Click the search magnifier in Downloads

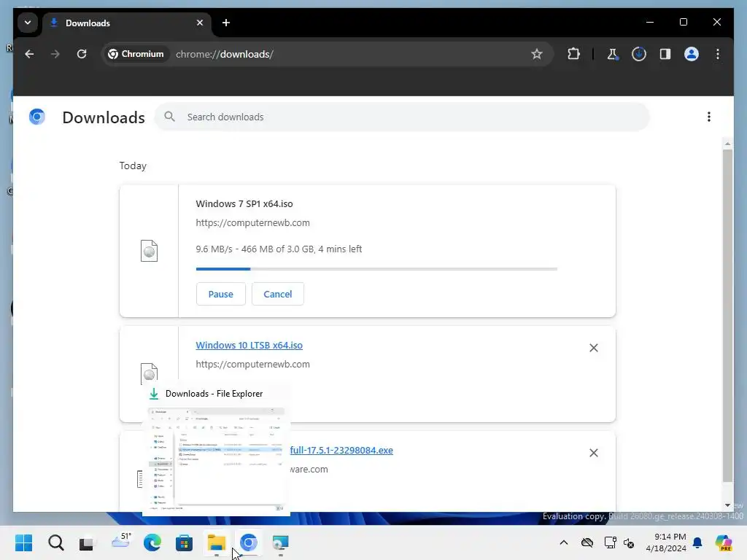pyautogui.click(x=169, y=117)
